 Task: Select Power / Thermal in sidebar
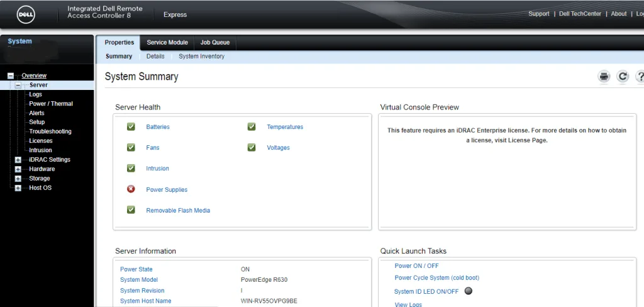pos(51,104)
